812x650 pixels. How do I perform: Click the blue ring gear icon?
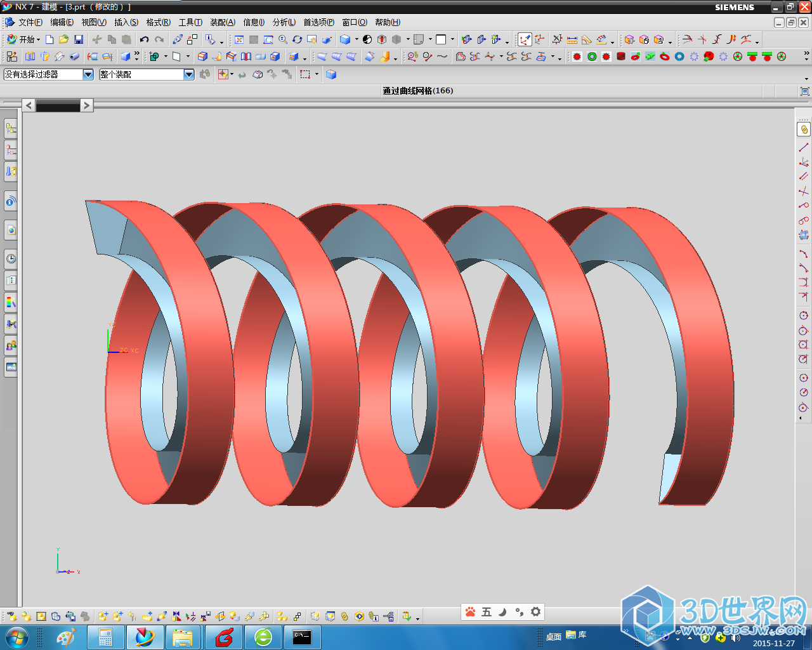pos(679,56)
